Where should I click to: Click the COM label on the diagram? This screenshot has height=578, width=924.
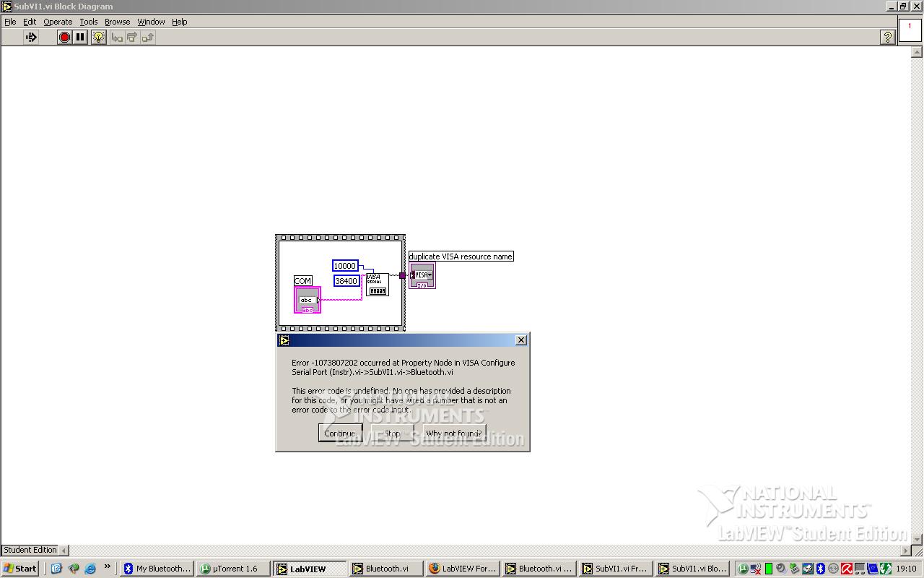pos(303,281)
